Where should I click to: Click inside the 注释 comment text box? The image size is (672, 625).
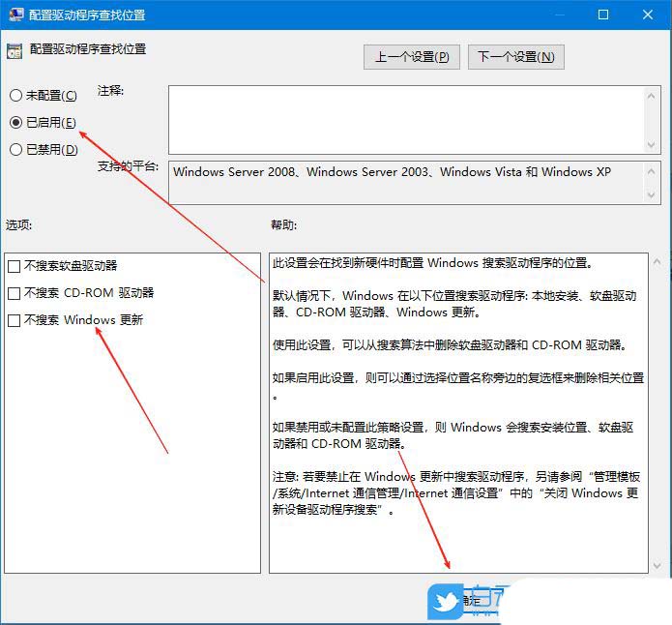[x=406, y=118]
